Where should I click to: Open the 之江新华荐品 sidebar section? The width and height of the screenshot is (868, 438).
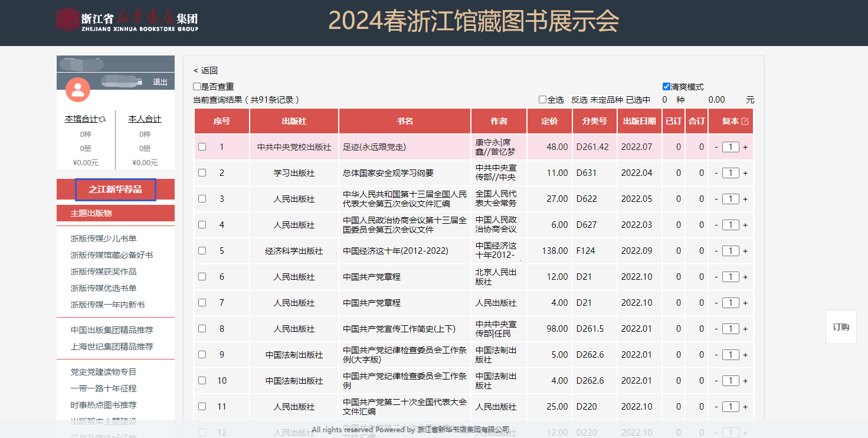point(116,189)
